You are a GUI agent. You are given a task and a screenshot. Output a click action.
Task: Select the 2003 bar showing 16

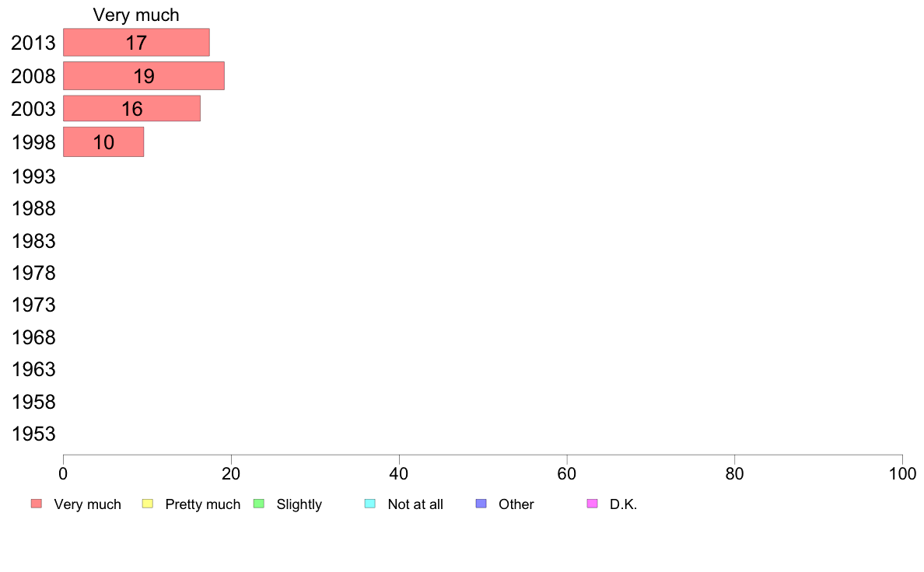[132, 108]
